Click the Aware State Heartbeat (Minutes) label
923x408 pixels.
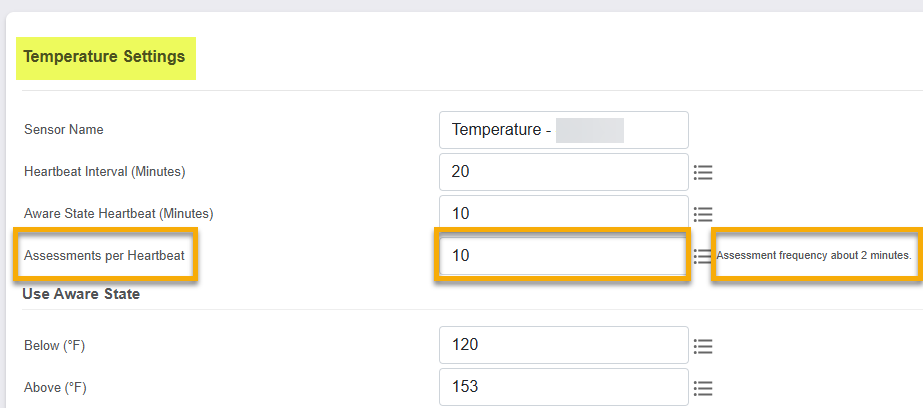point(118,214)
